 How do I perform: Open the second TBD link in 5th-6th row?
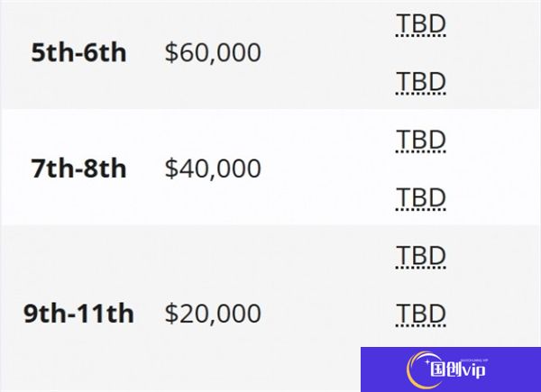pyautogui.click(x=421, y=82)
